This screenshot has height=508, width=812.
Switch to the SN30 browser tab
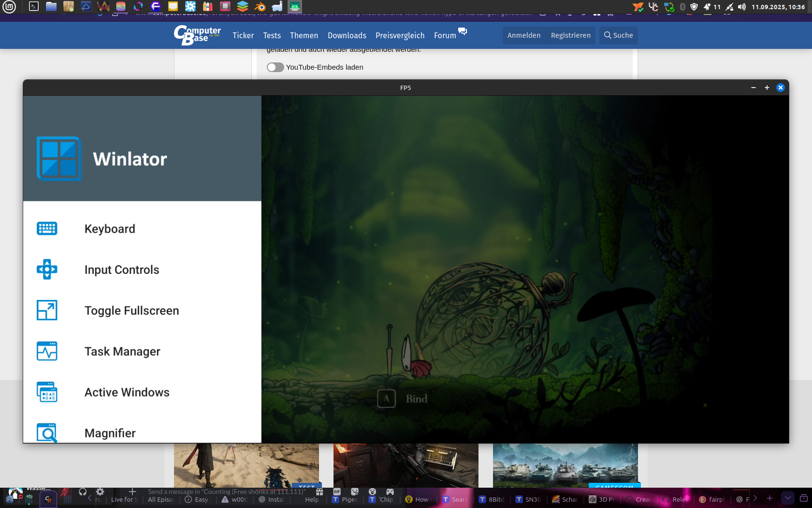click(529, 499)
